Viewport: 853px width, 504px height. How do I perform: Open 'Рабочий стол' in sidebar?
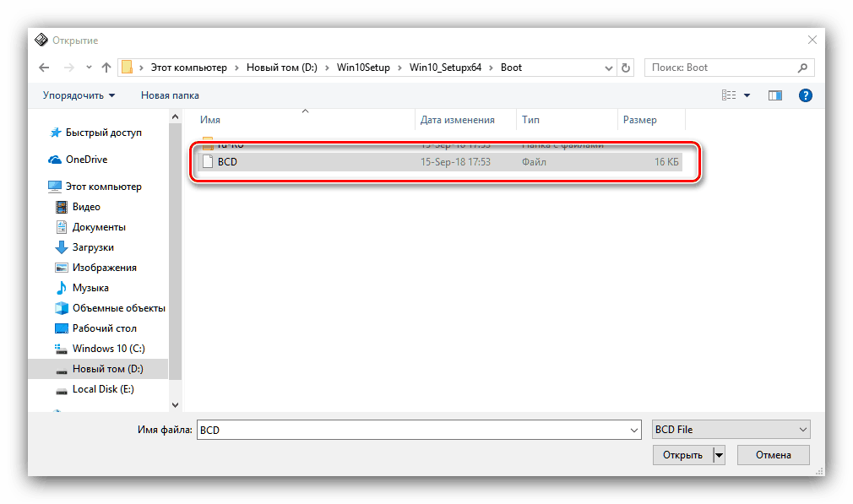point(105,328)
